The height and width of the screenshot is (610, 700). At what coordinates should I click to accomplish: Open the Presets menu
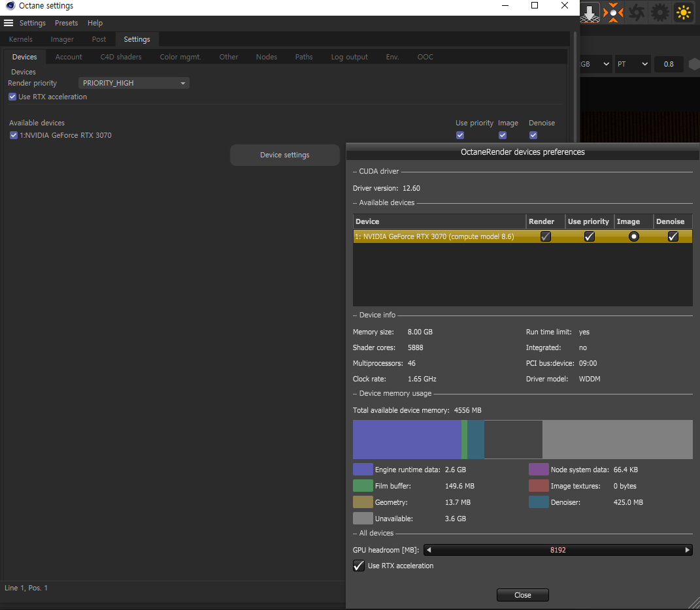[x=67, y=23]
